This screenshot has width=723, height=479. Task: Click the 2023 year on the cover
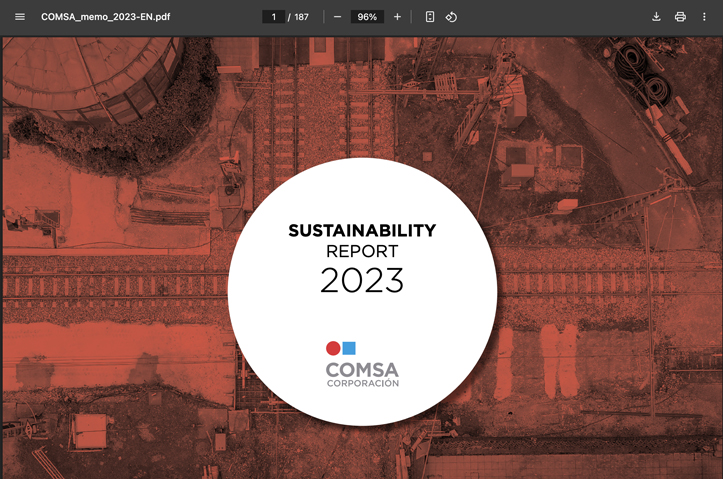pyautogui.click(x=362, y=280)
